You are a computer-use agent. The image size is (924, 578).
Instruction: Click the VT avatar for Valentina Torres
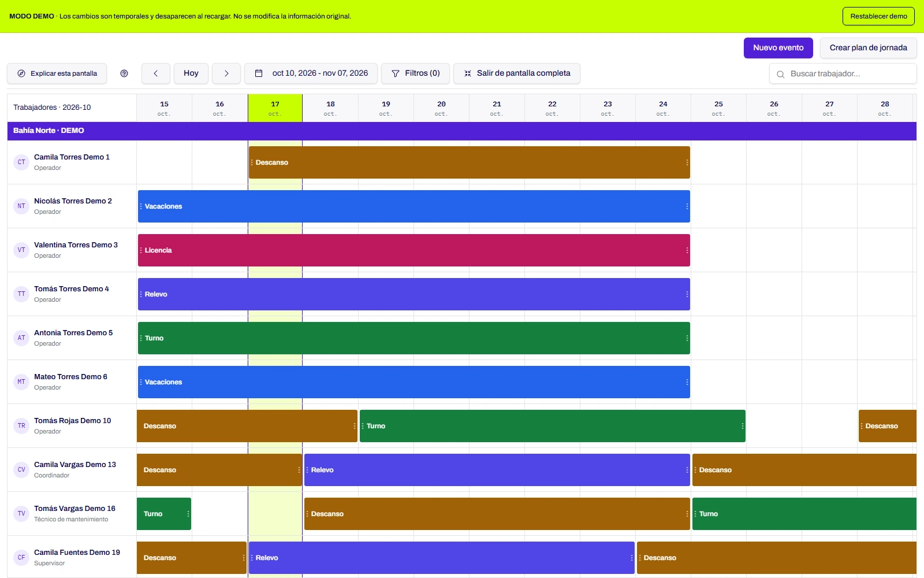21,250
